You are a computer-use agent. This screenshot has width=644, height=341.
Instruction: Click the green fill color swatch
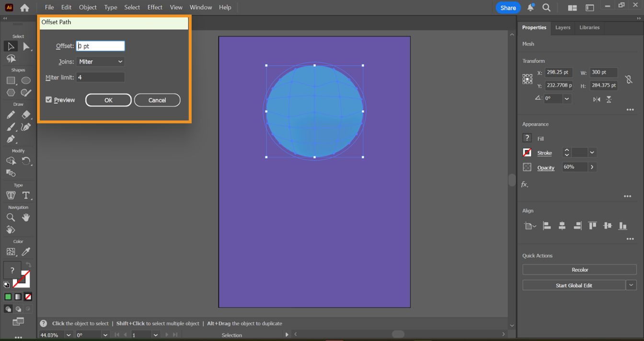(8, 296)
